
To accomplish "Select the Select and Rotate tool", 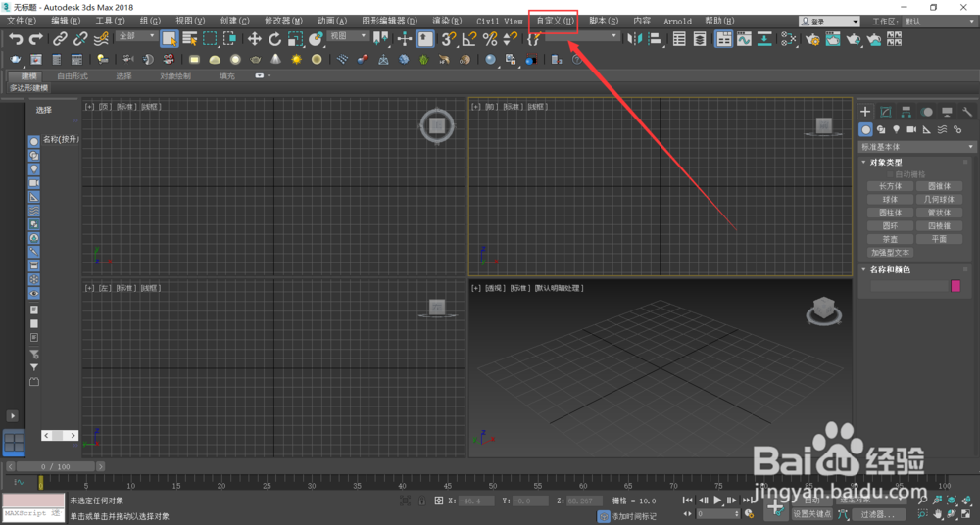I will [275, 39].
